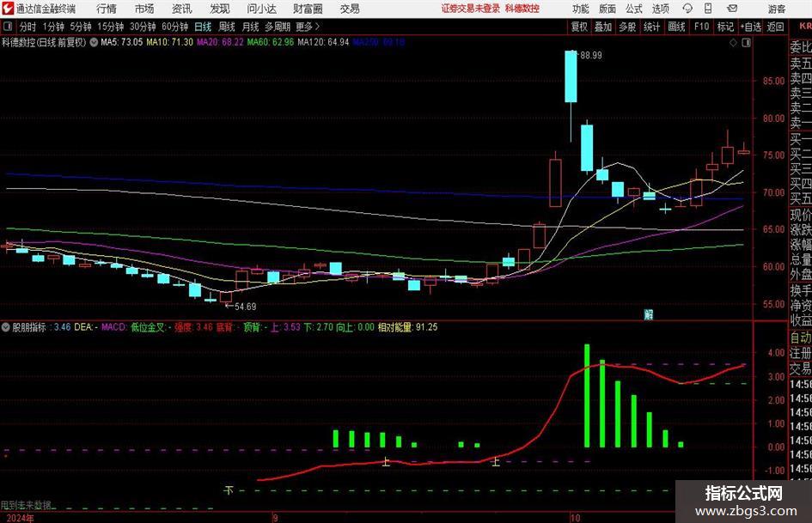Screen dimensions: 812x523
Task: Click the 2024年 date axis label
Action: (x=21, y=518)
